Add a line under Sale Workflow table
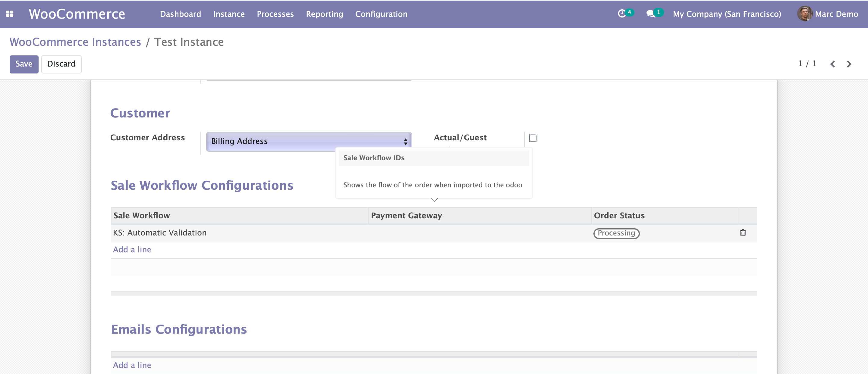The height and width of the screenshot is (374, 868). click(x=132, y=249)
